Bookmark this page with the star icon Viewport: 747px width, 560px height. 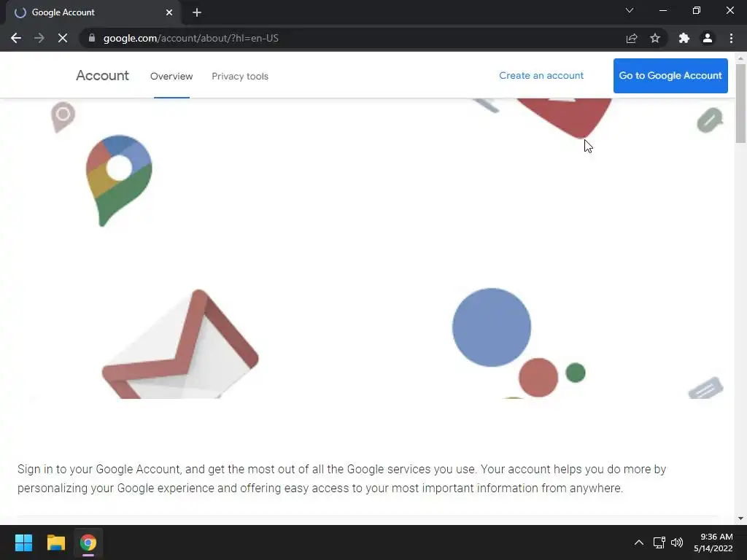(x=655, y=38)
